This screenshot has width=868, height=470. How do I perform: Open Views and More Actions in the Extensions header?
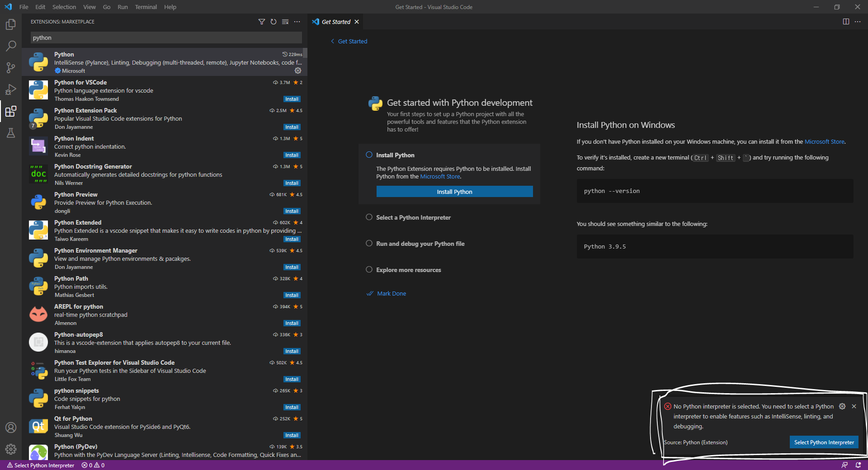pyautogui.click(x=297, y=22)
